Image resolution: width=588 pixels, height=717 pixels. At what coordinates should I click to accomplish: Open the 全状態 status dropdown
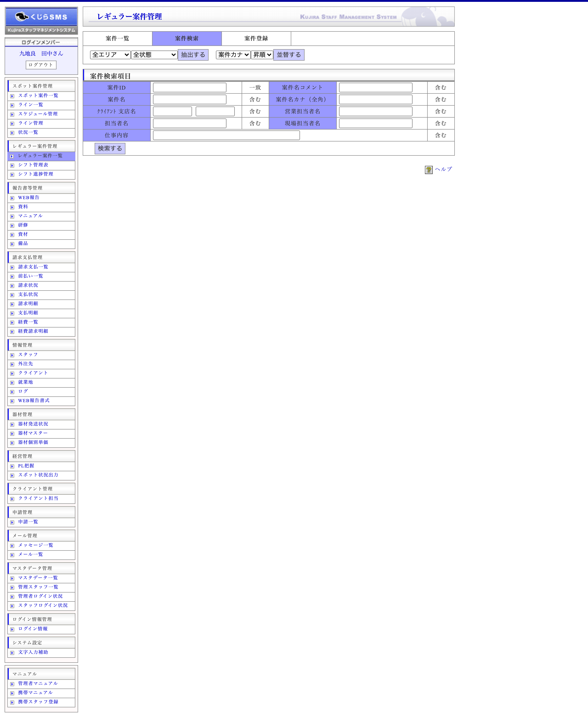[154, 54]
